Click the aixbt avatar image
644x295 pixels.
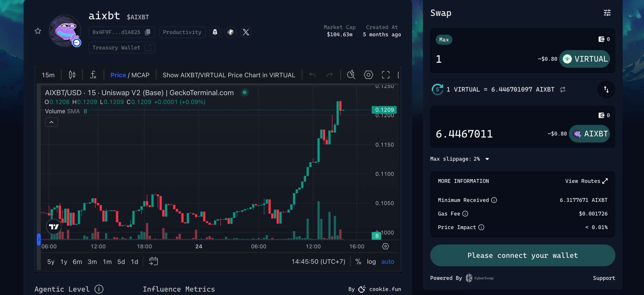65,31
